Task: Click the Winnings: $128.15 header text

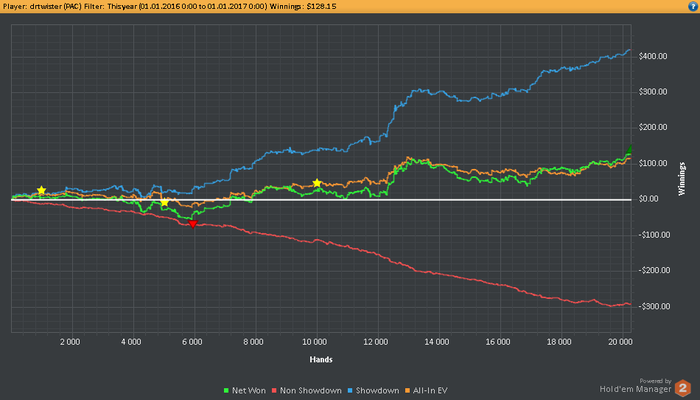Action: 303,7
